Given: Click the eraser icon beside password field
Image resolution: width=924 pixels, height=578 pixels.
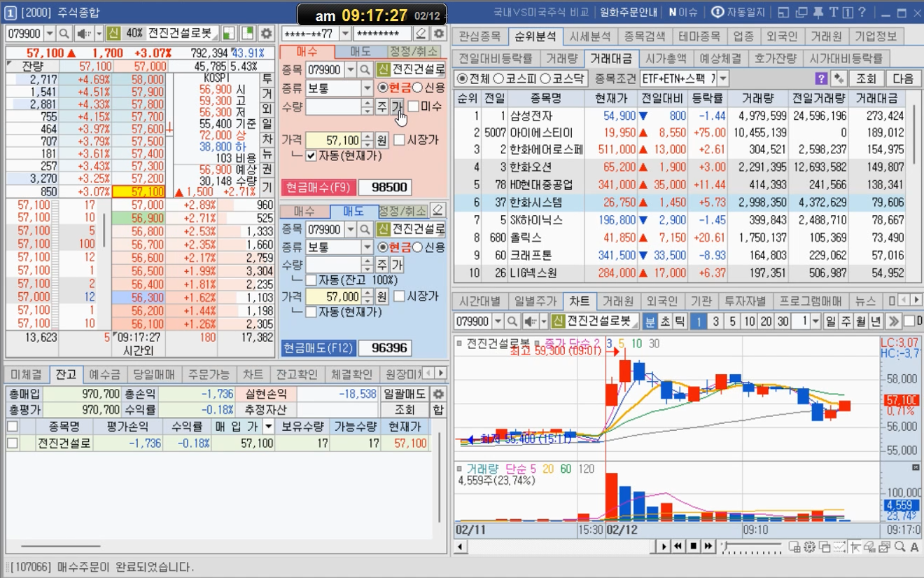Looking at the screenshot, I should pyautogui.click(x=421, y=34).
